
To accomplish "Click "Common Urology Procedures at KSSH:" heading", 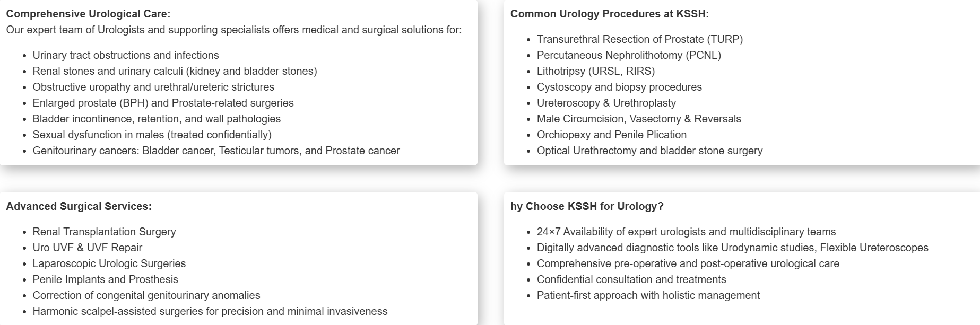I will point(609,14).
